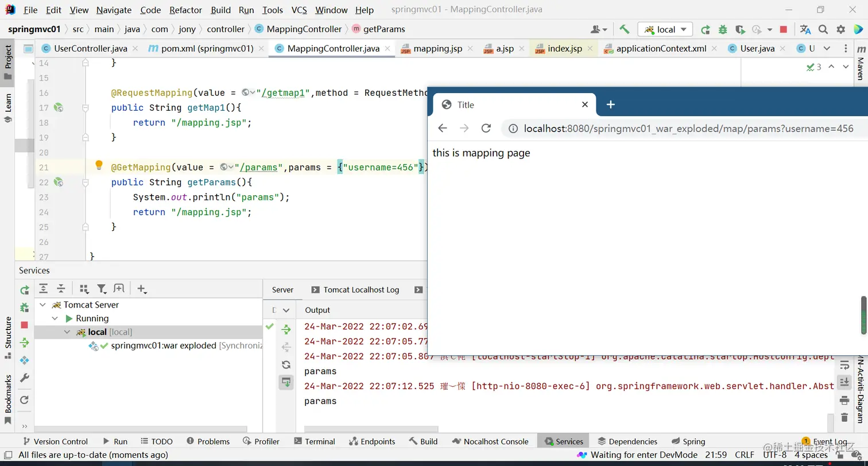Go to previous highlighted problem arrow

pyautogui.click(x=831, y=67)
